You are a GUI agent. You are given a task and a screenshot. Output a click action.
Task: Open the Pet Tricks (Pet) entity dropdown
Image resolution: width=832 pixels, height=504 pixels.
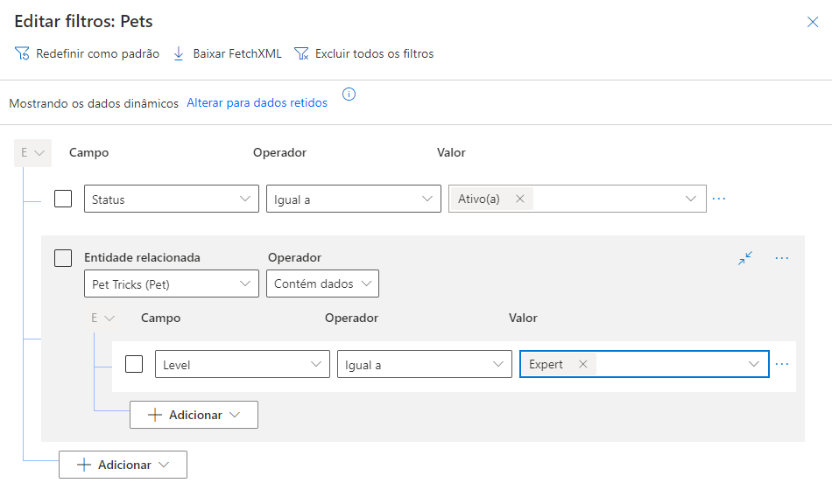click(x=172, y=284)
